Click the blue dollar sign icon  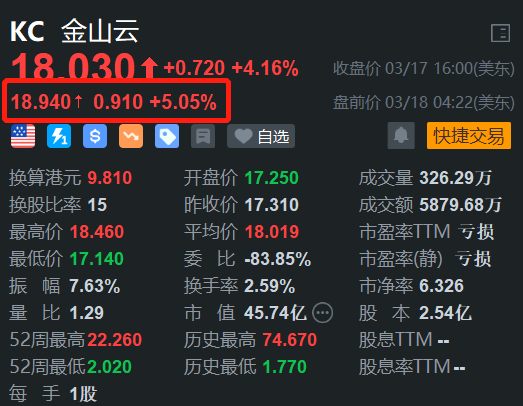(95, 136)
